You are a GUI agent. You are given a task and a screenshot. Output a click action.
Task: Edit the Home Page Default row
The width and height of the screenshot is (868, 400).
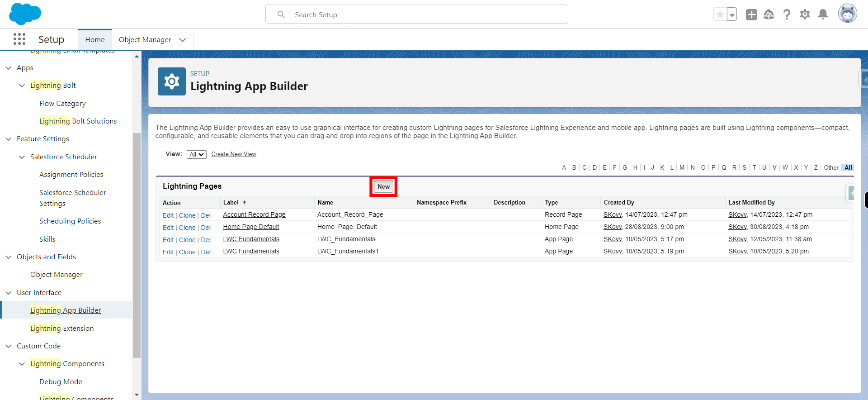168,228
